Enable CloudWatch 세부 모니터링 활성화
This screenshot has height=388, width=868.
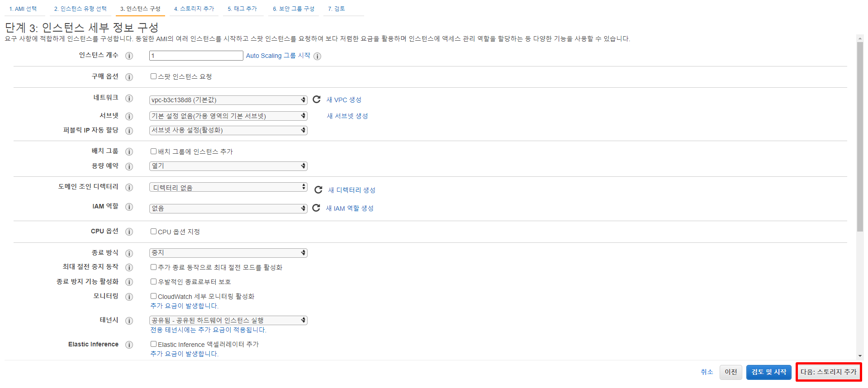click(153, 296)
